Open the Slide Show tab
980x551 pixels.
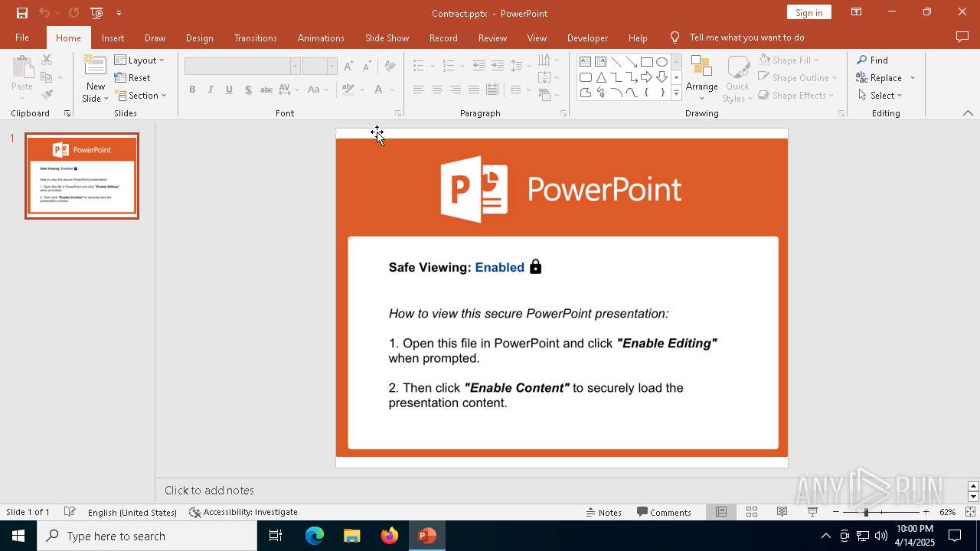[387, 37]
